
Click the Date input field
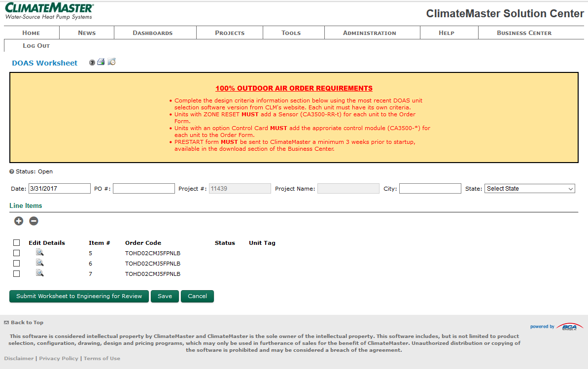(60, 189)
